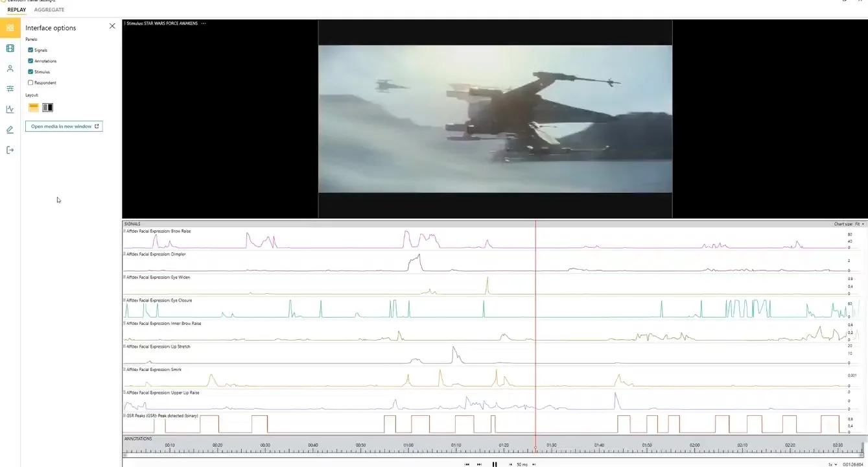The image size is (868, 467).
Task: Click the Eye Closure signal label
Action: tap(159, 300)
